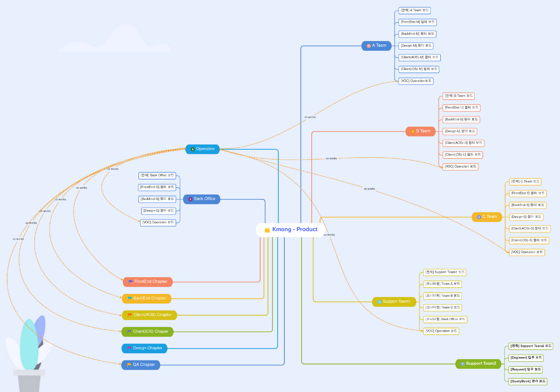Select the [전체] Support Team2 보드 node

(x=531, y=346)
